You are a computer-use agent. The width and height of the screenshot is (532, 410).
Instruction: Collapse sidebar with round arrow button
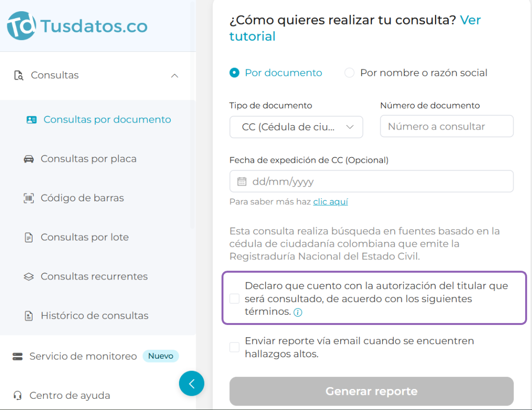[x=192, y=384]
